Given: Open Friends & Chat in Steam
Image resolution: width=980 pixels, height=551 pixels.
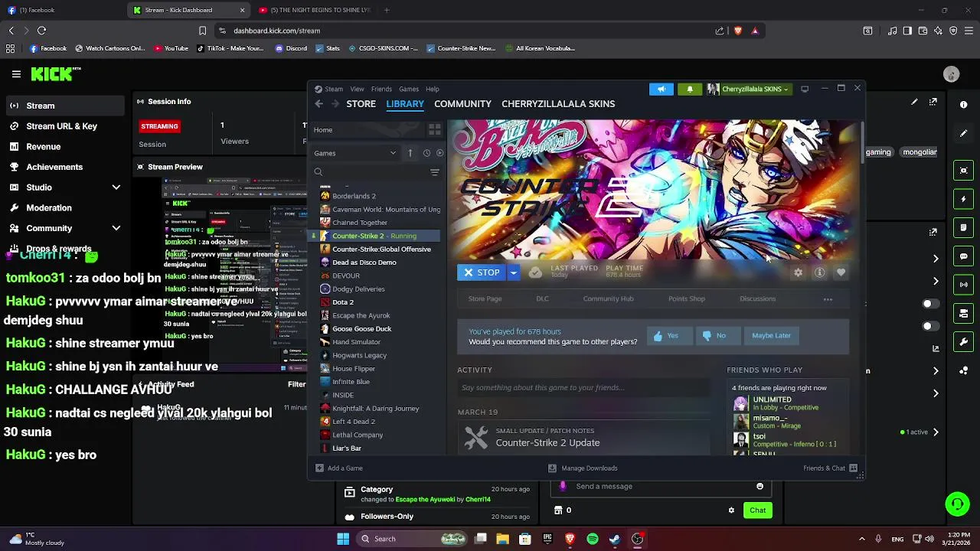Looking at the screenshot, I should tap(830, 468).
